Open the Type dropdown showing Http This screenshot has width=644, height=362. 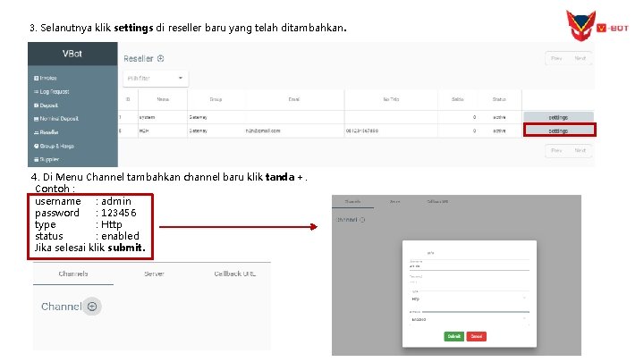pos(469,299)
